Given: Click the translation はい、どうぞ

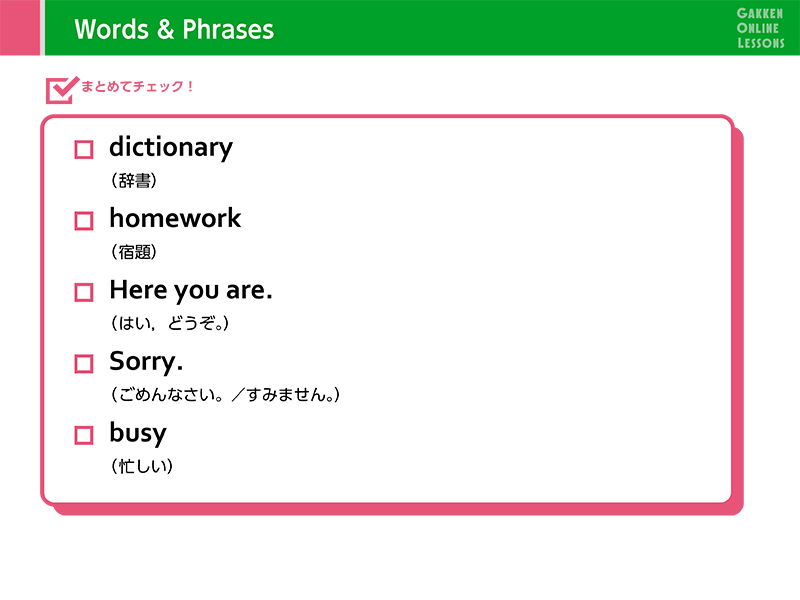Looking at the screenshot, I should click(170, 323).
